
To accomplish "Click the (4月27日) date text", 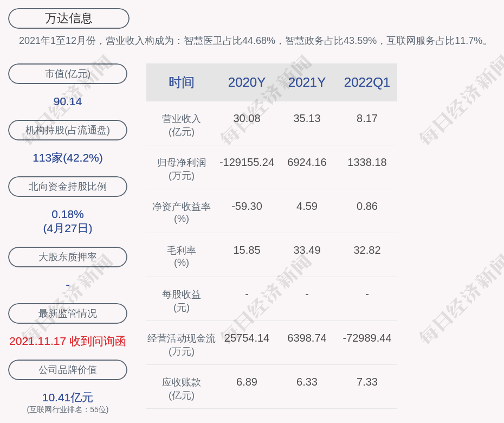I will click(68, 228).
